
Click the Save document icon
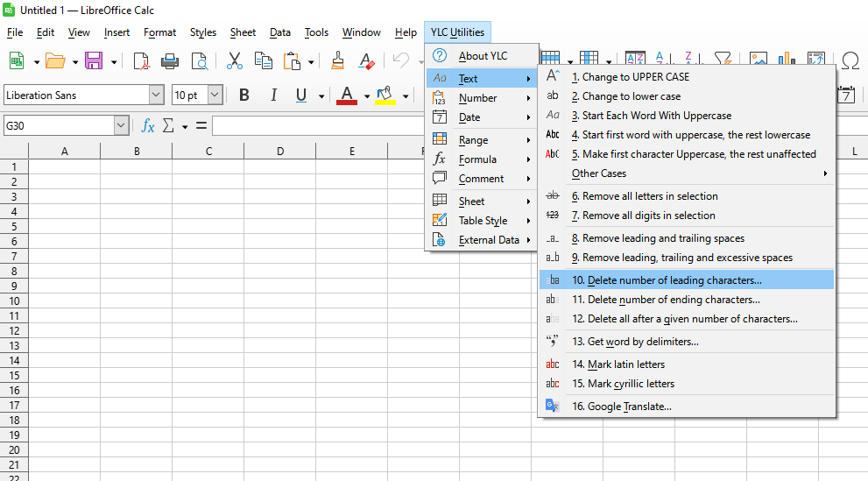point(93,60)
